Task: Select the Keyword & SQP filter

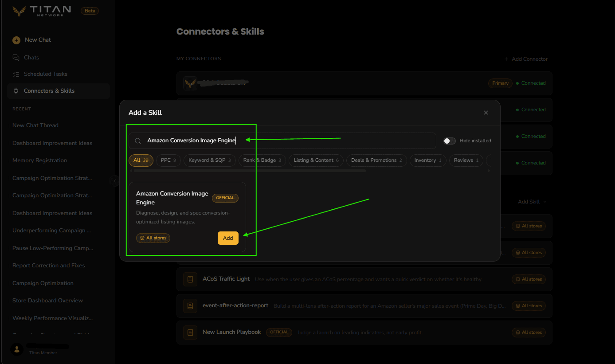Action: [210, 160]
